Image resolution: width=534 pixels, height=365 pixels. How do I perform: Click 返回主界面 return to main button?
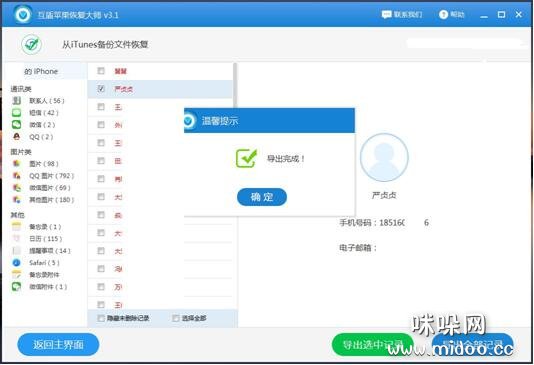pyautogui.click(x=58, y=345)
